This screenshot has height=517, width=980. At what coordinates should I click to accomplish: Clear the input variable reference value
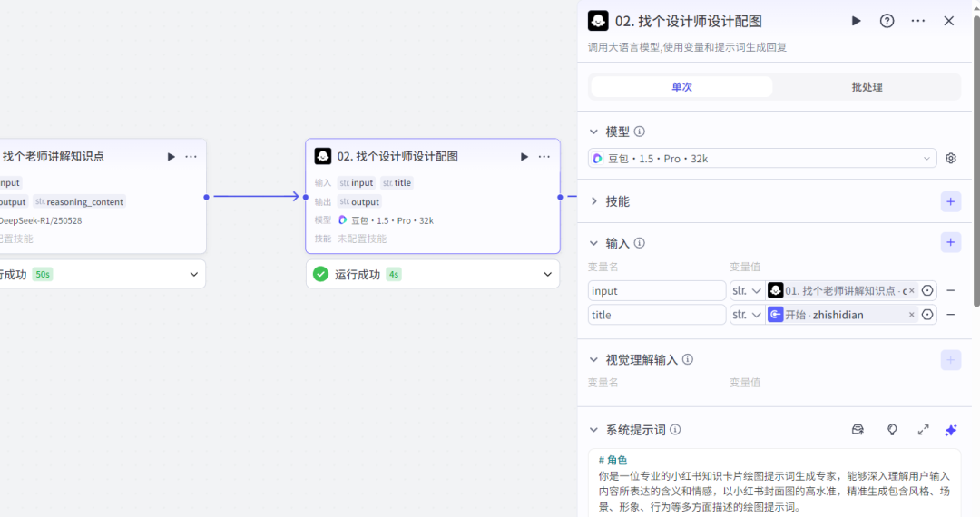912,290
